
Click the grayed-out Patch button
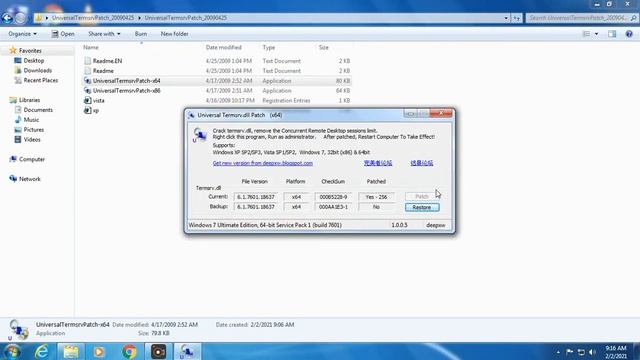(x=422, y=197)
